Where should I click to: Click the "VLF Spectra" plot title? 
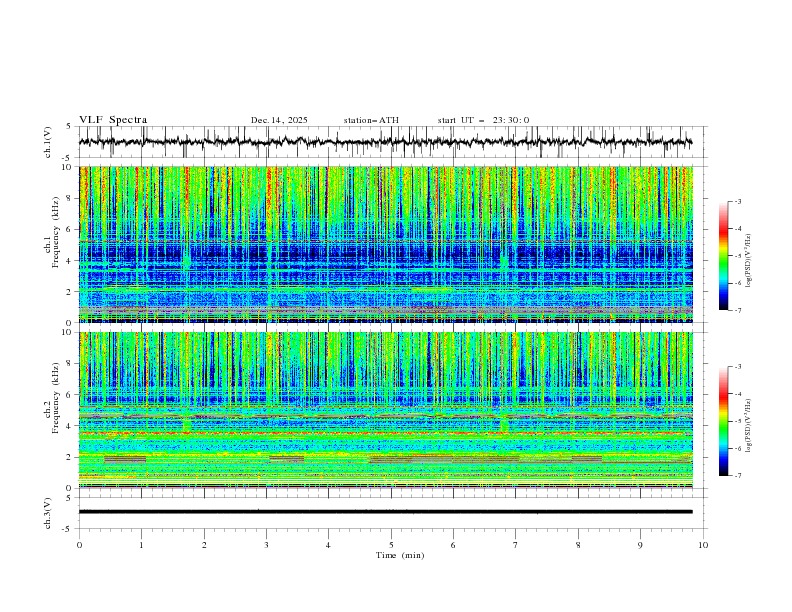click(x=113, y=120)
